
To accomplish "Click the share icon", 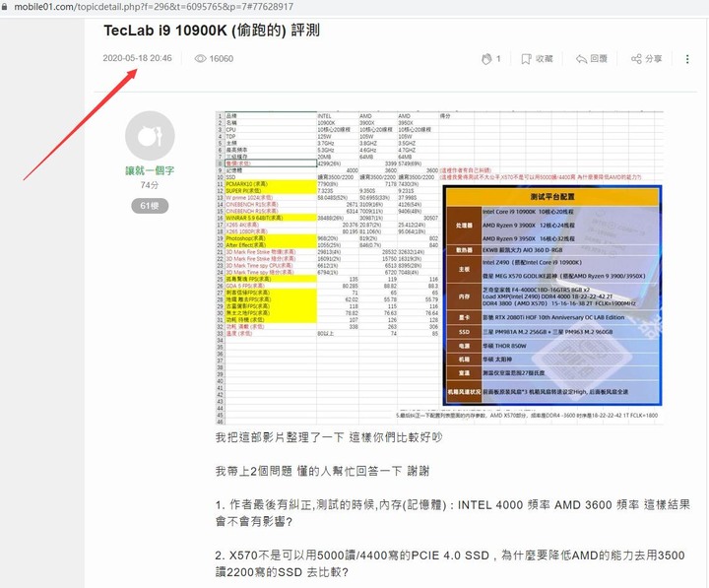I will pos(636,59).
